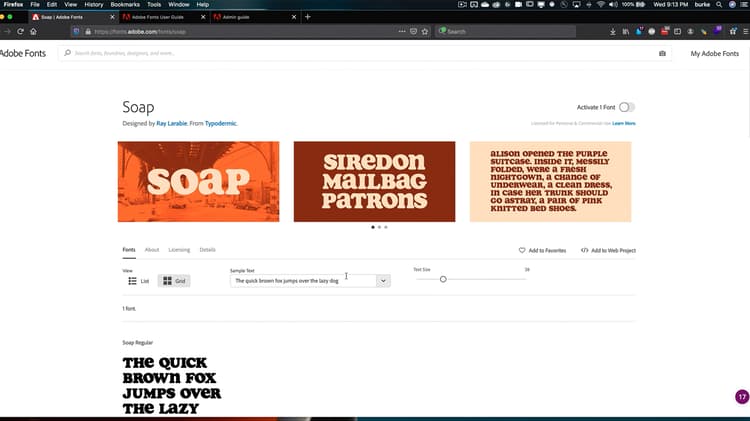Click the tracking protection shield icon

(76, 32)
